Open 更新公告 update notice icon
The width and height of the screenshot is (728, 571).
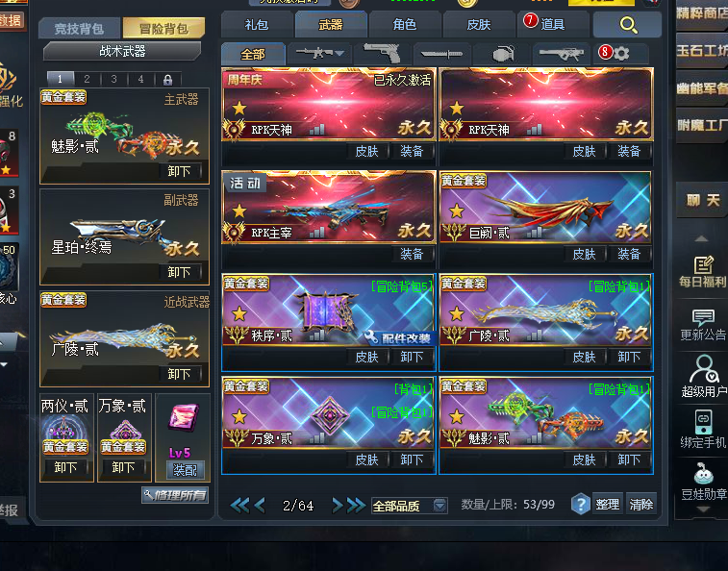click(x=702, y=326)
